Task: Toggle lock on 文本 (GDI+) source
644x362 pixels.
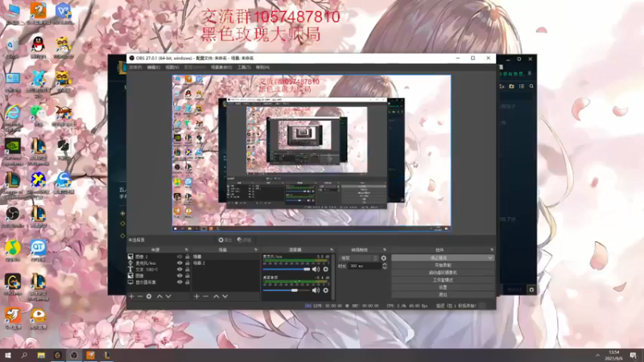Action: 188,269
